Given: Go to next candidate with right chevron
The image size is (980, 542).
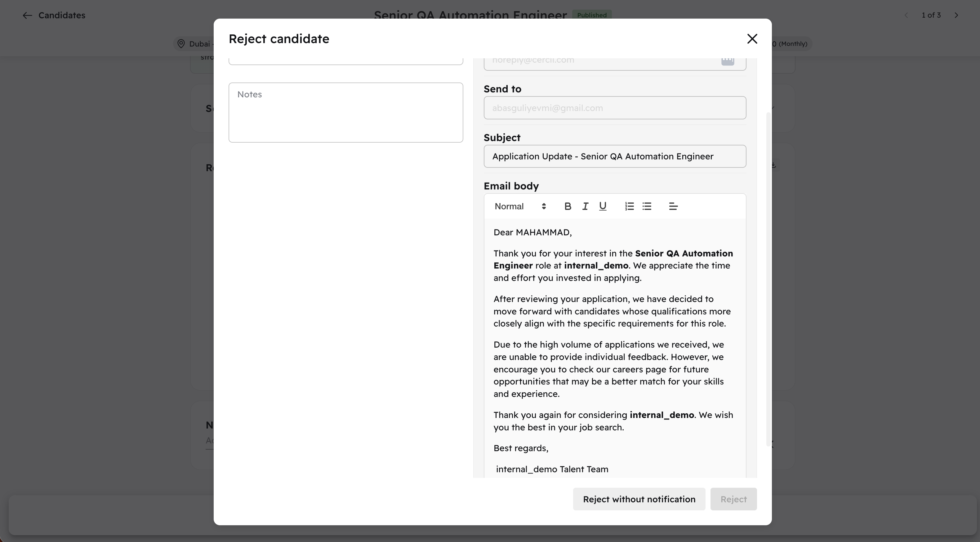Looking at the screenshot, I should (956, 15).
